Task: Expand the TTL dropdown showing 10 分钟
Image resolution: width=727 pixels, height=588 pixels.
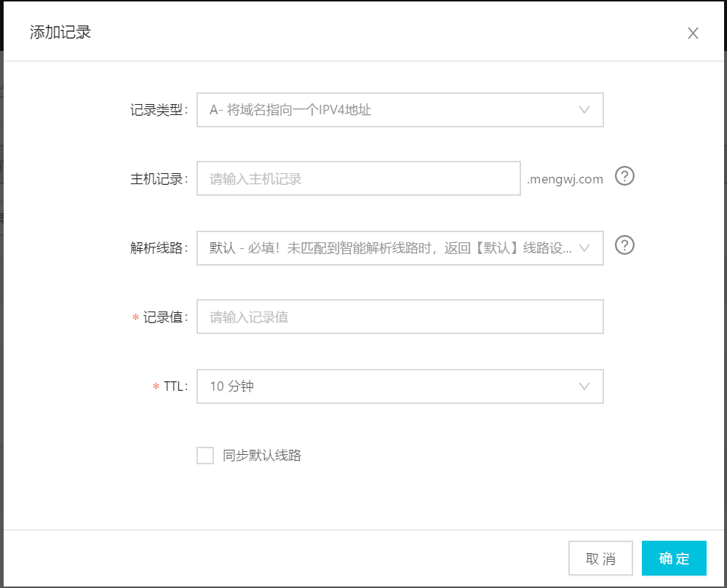Action: pos(400,386)
